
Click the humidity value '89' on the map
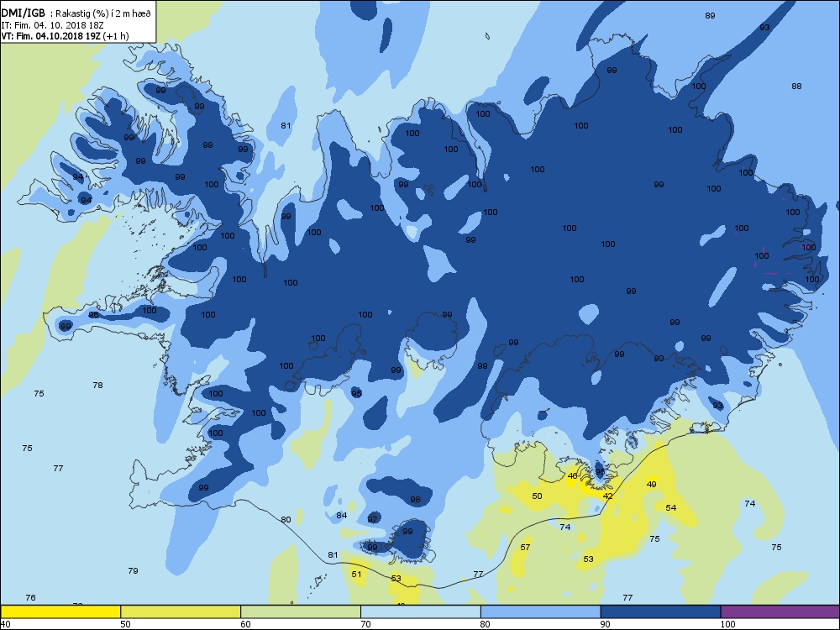(x=710, y=15)
